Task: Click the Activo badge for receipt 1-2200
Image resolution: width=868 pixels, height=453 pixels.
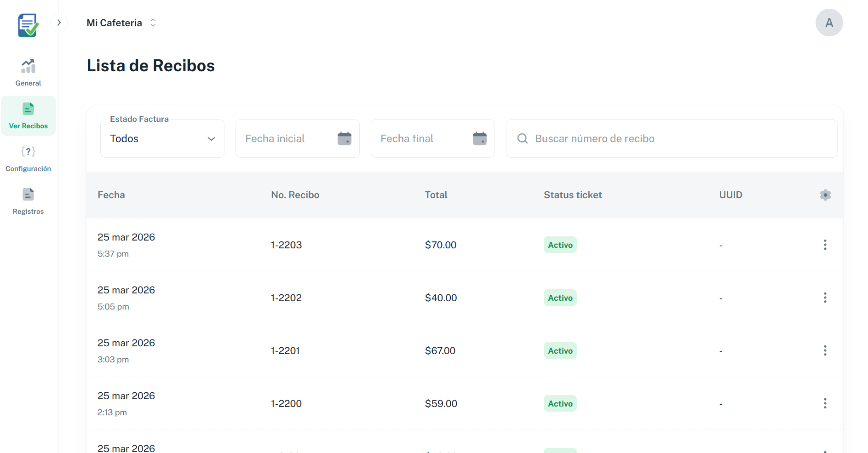Action: point(560,403)
